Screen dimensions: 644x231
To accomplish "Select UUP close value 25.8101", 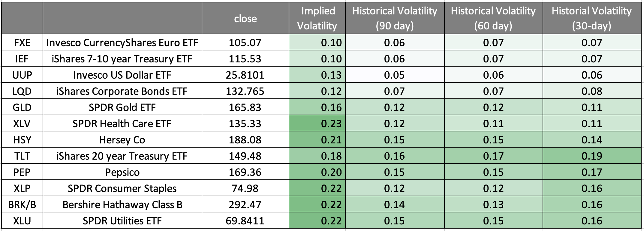I will pyautogui.click(x=245, y=75).
